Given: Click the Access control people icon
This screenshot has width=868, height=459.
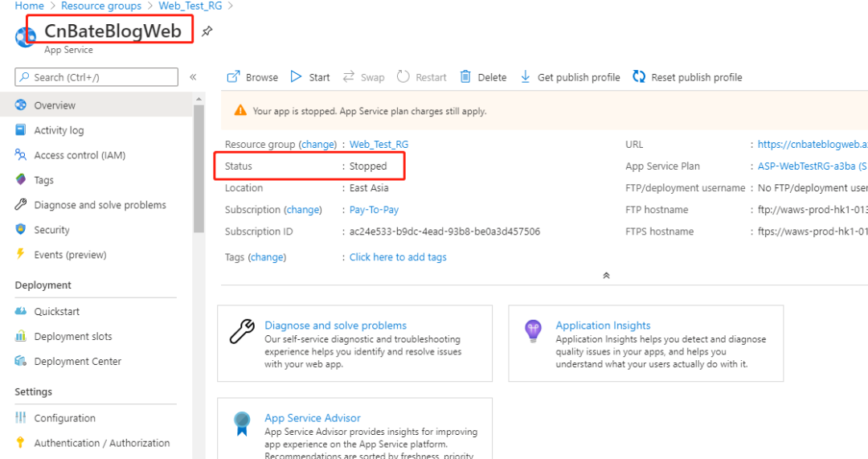Looking at the screenshot, I should (20, 154).
